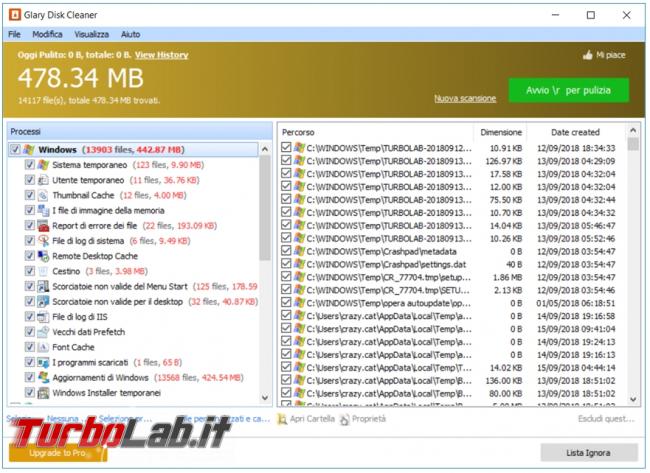Screen dimensions: 650x473
Task: Click the Aggiornamenti di Windows icon
Action: click(43, 378)
